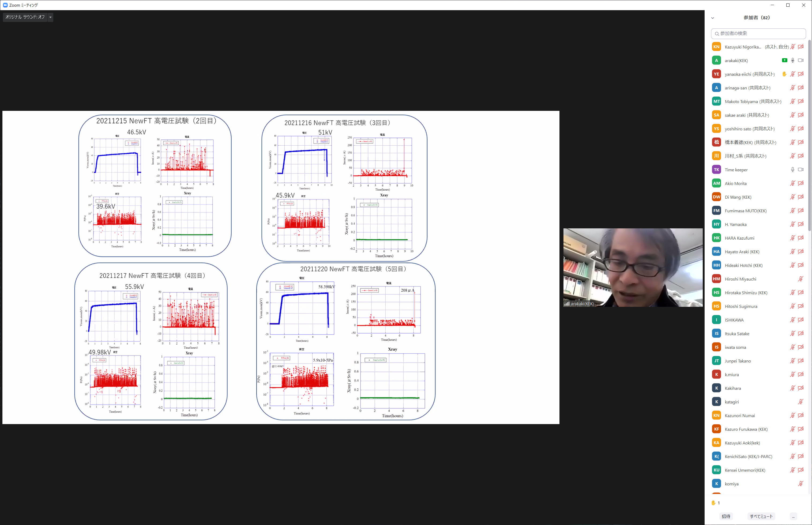The width and height of the screenshot is (812, 525).
Task: Click the shared slide presentation area
Action: coord(281,267)
